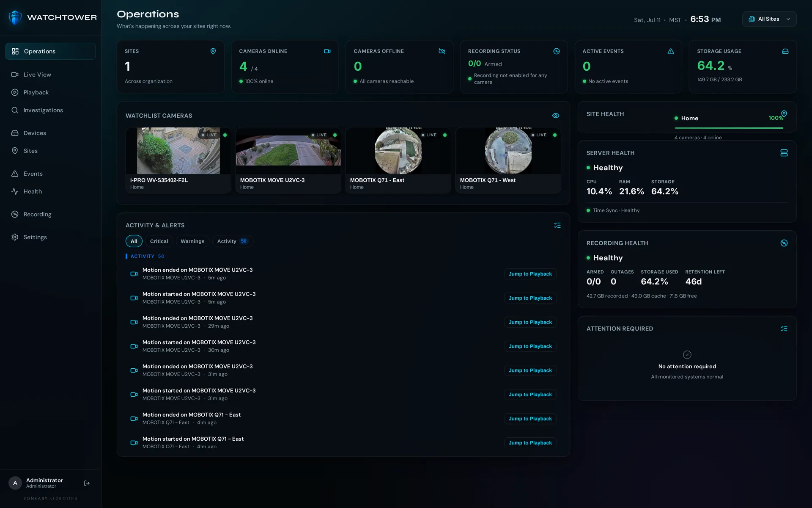Jump to Playback for Motion started 30m ago
812x508 pixels.
click(530, 346)
